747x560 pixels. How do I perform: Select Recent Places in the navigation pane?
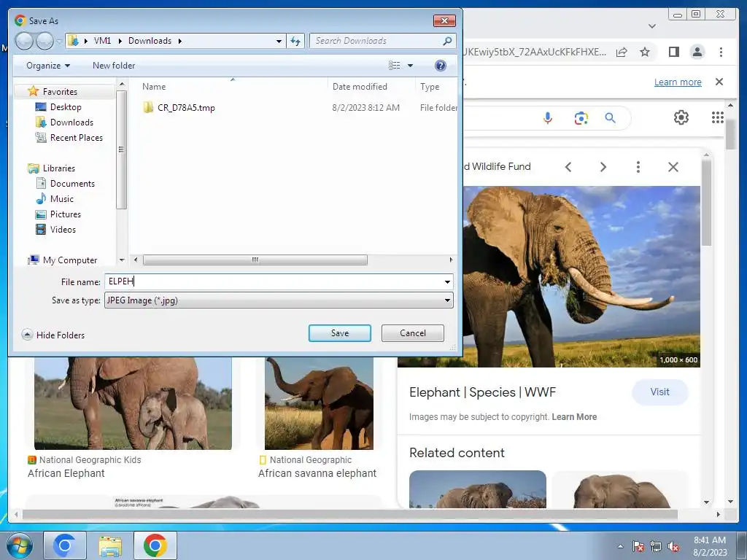pyautogui.click(x=77, y=138)
